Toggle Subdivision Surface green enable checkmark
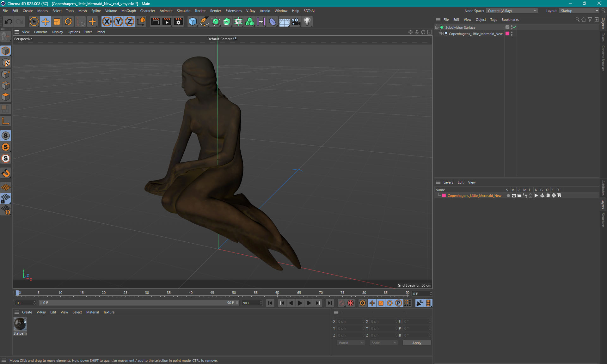The width and height of the screenshot is (607, 364). pos(515,27)
